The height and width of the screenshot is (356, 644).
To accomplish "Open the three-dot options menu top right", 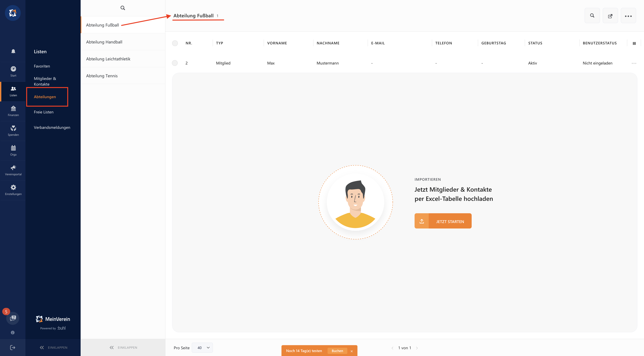I will pos(628,15).
